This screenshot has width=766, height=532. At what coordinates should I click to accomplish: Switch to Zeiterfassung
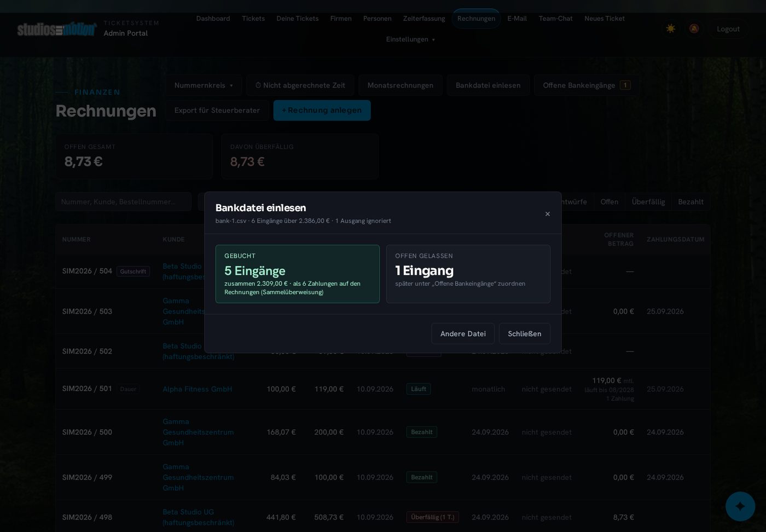tap(424, 19)
